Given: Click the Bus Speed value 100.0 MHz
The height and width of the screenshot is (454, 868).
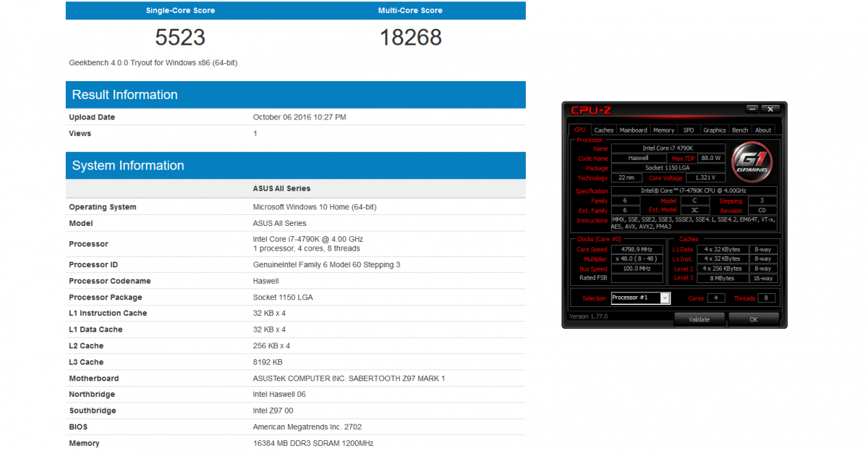Looking at the screenshot, I should [637, 269].
